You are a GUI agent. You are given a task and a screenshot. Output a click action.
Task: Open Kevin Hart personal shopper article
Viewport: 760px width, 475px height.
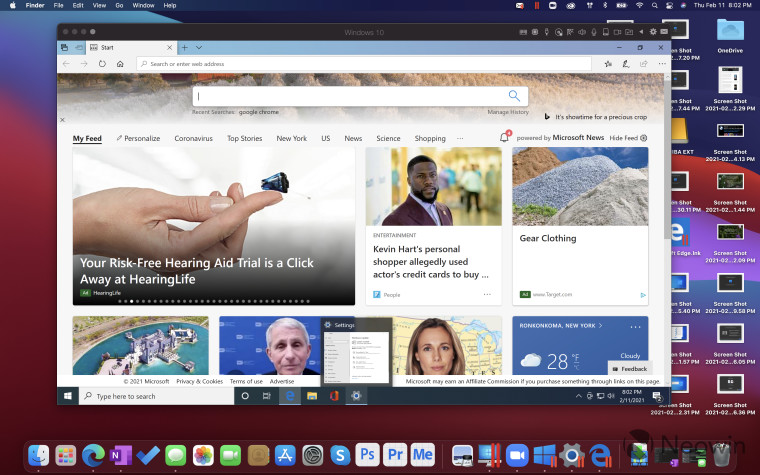pos(430,262)
